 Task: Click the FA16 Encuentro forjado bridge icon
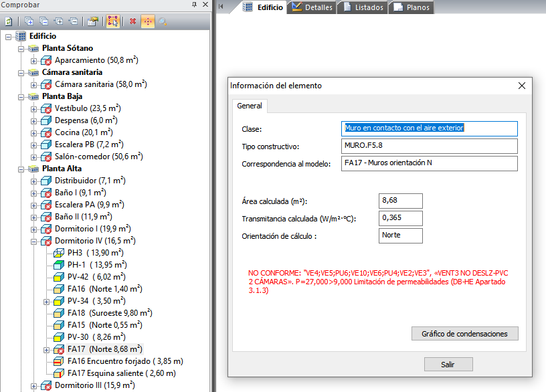click(x=58, y=361)
